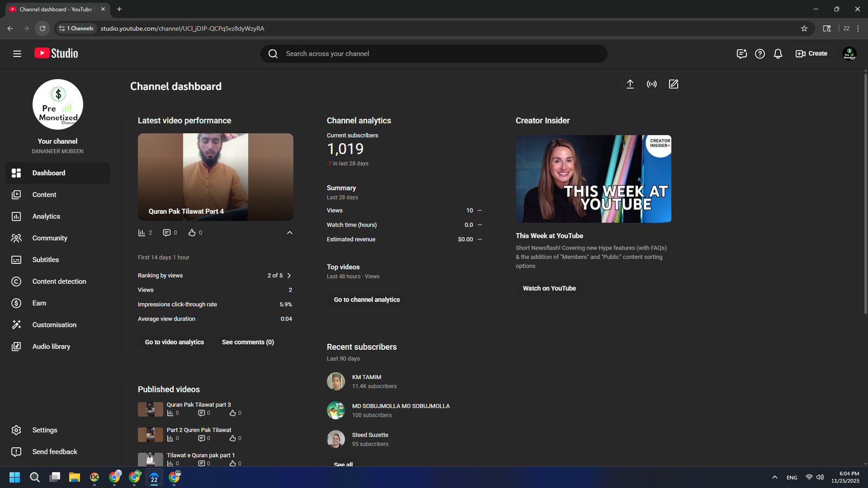Click the Upload videos arrow icon

(x=630, y=84)
